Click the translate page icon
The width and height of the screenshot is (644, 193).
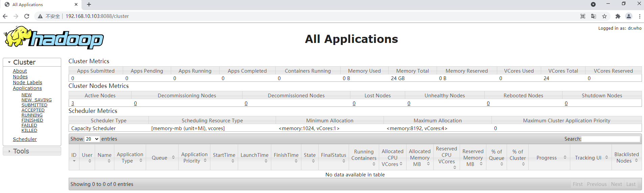tap(594, 16)
